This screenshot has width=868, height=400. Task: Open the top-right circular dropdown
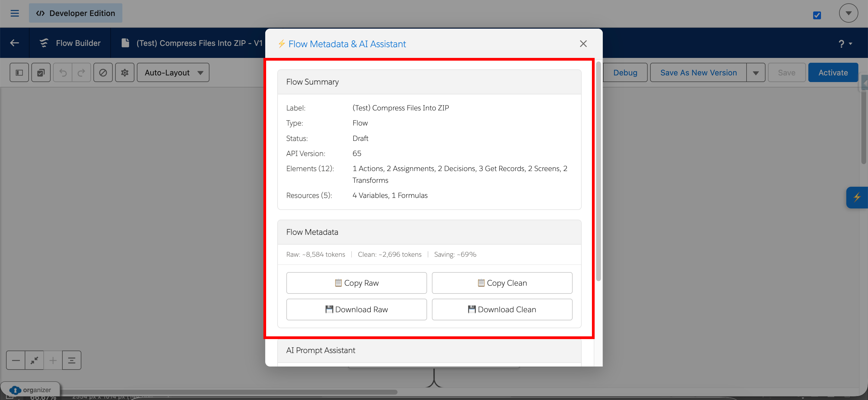(x=848, y=13)
